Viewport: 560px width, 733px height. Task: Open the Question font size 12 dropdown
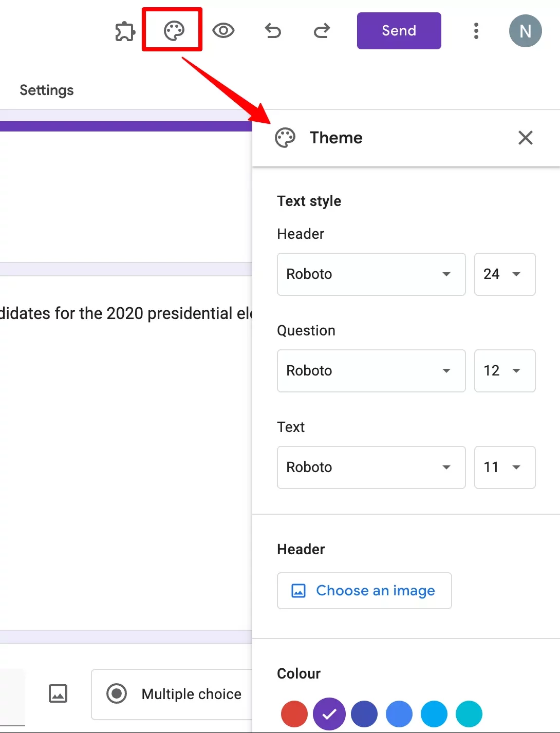pos(505,371)
